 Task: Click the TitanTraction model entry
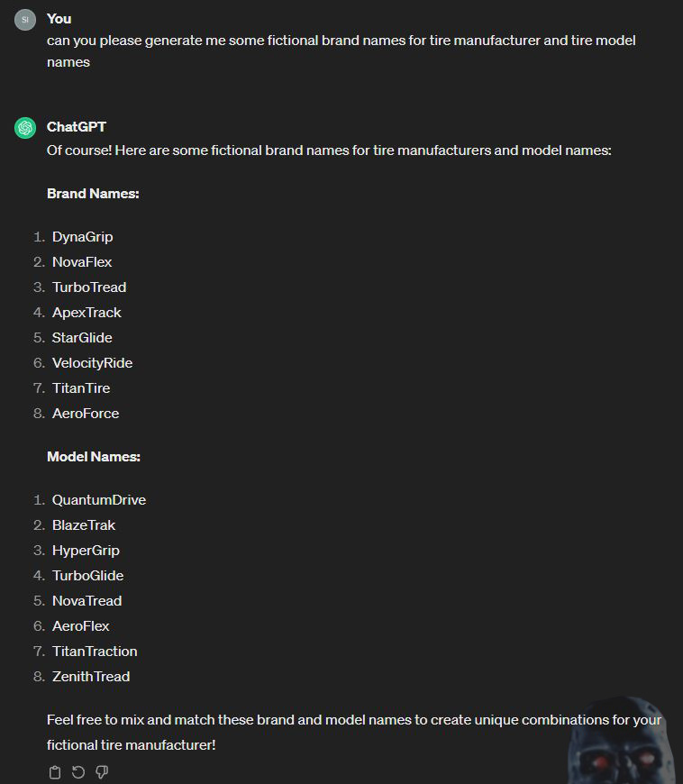pyautogui.click(x=95, y=652)
